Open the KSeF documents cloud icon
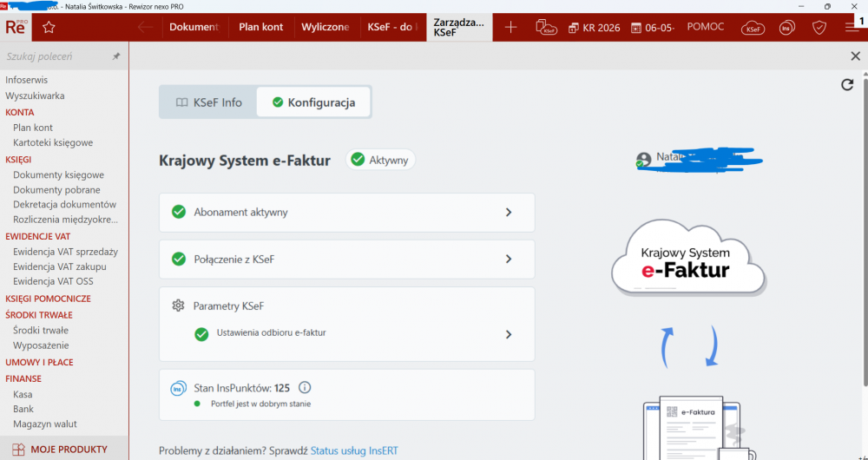The width and height of the screenshot is (868, 460). coord(546,27)
